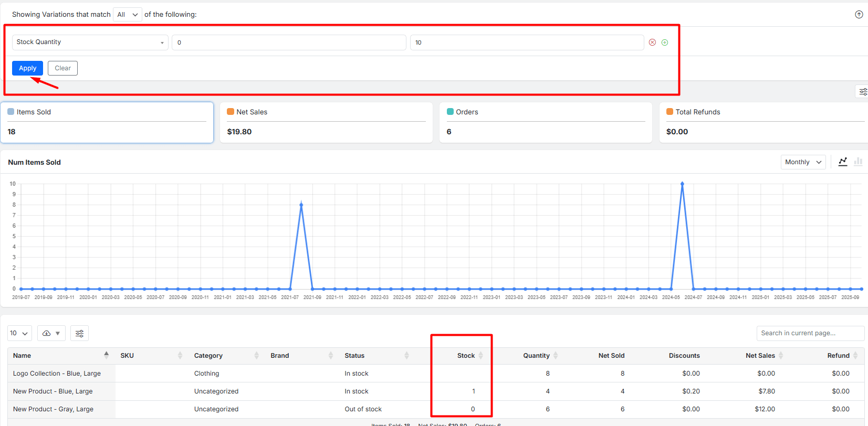Switch to bar chart view

[858, 162]
